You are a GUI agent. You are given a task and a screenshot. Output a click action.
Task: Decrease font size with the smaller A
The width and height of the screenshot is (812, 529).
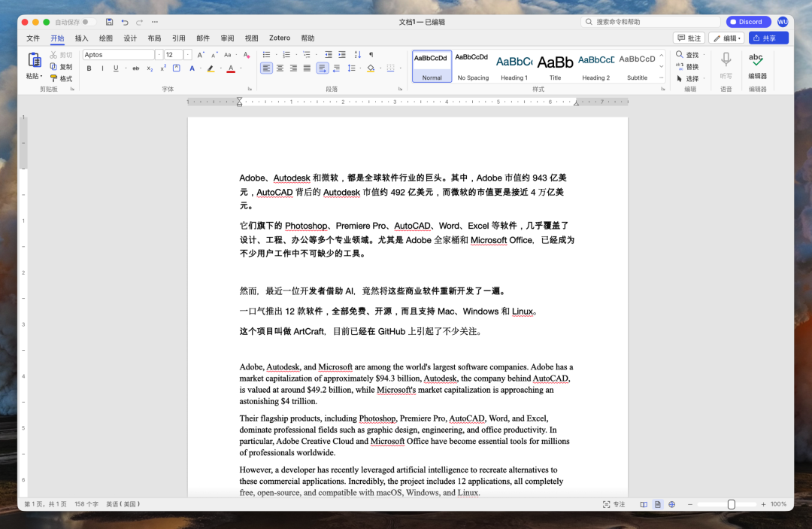214,55
